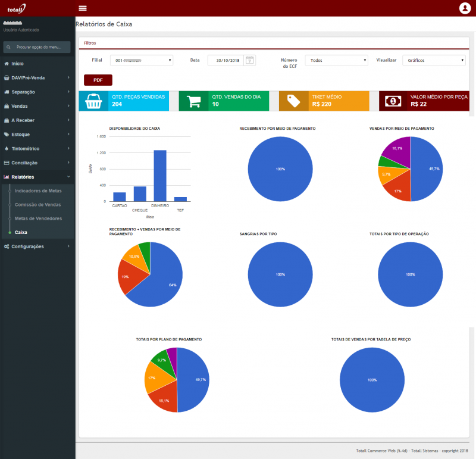Open the user profile icon
The image size is (476, 459).
point(465,8)
